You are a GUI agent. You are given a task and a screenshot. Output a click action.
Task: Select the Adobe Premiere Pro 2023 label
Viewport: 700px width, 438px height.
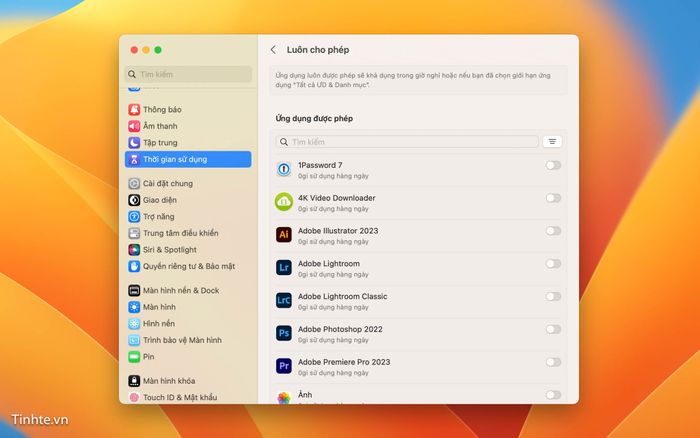point(344,362)
